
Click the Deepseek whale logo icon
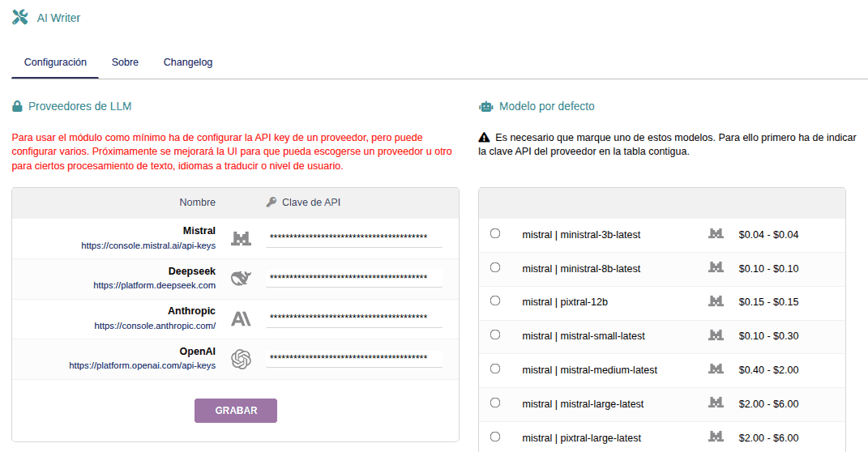point(241,278)
